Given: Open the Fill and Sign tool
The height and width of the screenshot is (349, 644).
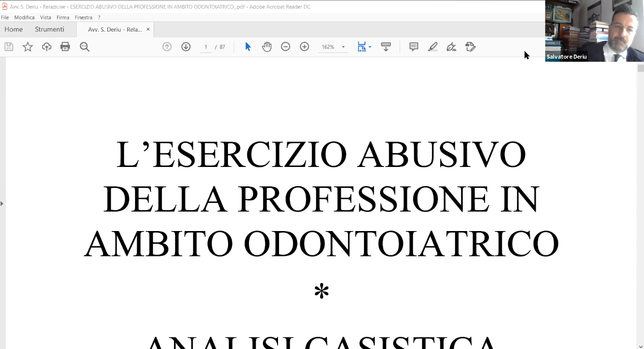Looking at the screenshot, I should click(x=452, y=47).
